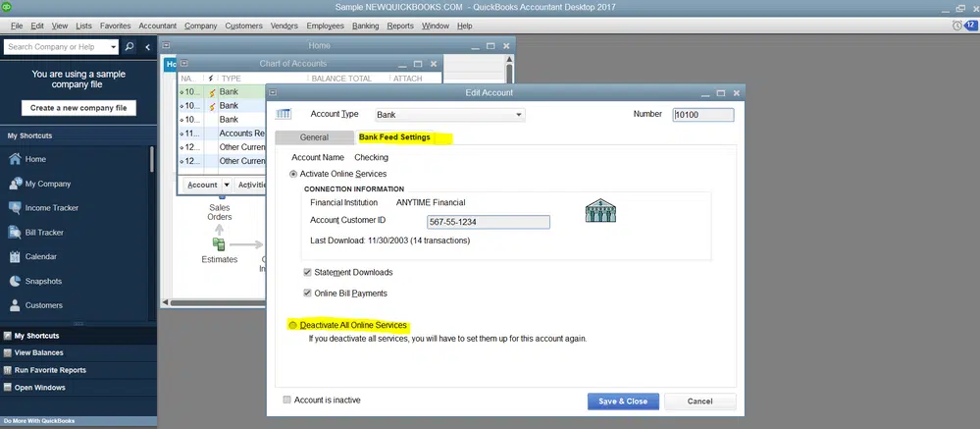
Task: Click the blue notification badge icon
Action: pos(970,26)
